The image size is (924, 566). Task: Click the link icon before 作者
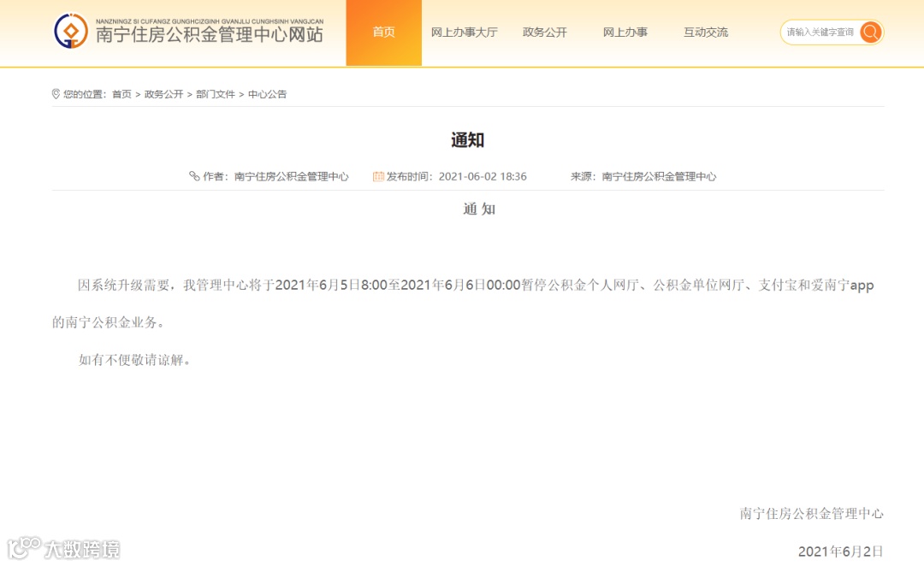(x=194, y=176)
